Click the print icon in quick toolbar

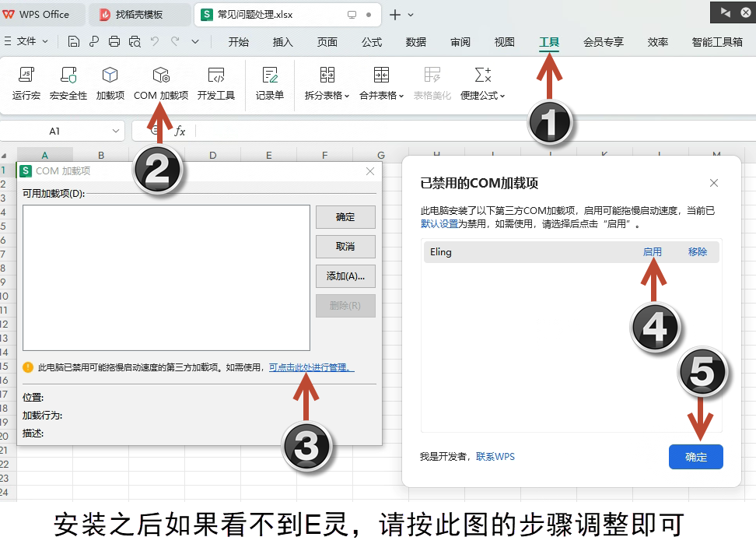click(x=114, y=42)
